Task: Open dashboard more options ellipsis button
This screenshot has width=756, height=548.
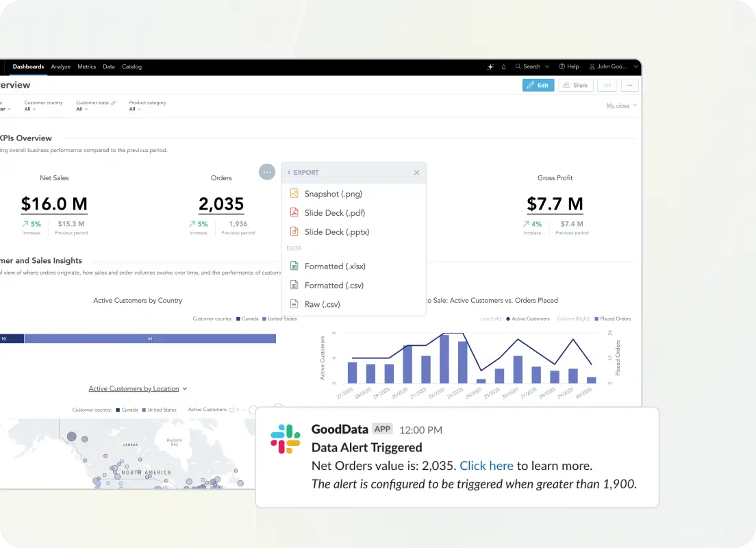Action: (629, 86)
